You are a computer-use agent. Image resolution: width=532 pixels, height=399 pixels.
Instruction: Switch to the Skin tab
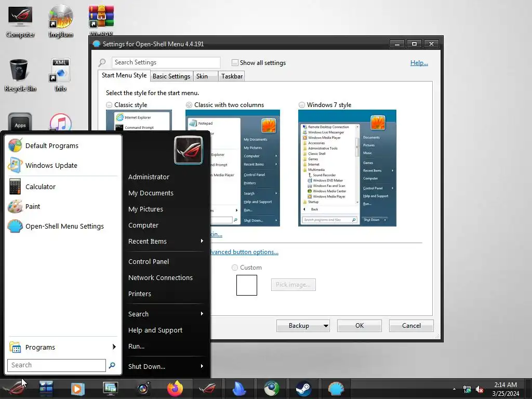coord(205,76)
